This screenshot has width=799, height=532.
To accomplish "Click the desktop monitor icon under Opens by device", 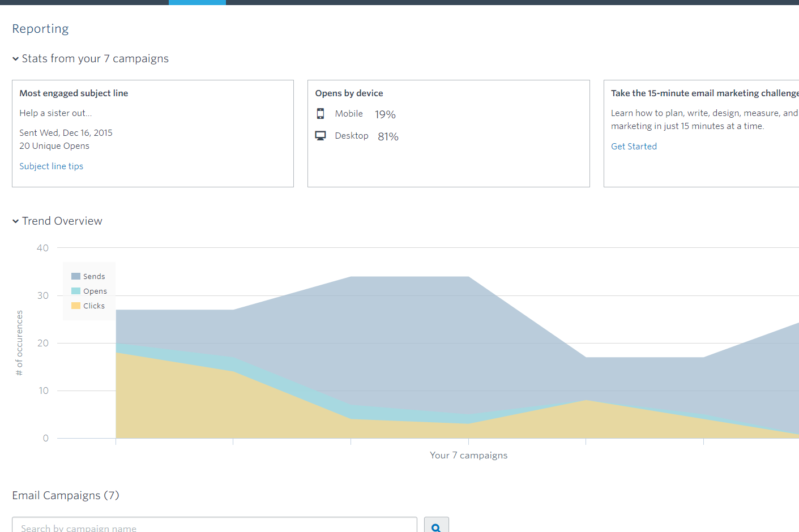I will (x=321, y=136).
